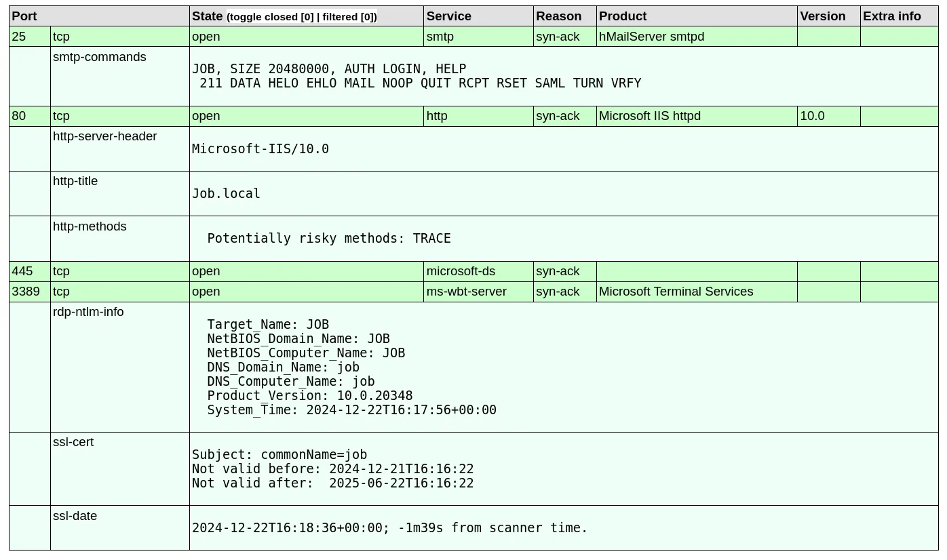Select the Subject: commonName=job line
This screenshot has width=947, height=560.
point(279,455)
